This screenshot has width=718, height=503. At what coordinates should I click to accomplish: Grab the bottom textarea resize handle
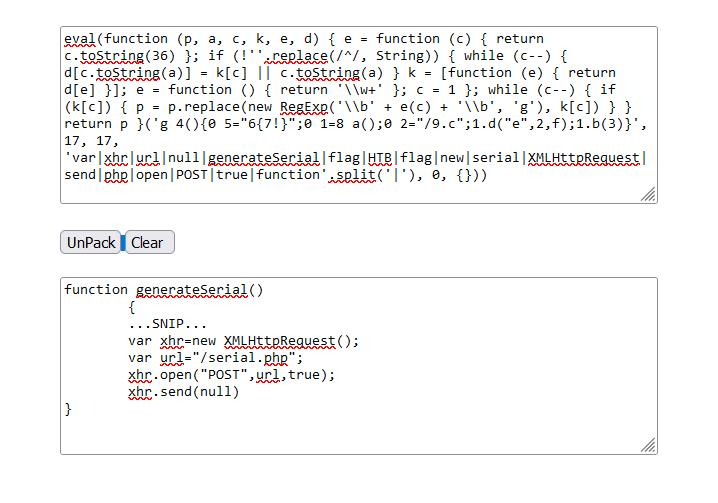click(648, 445)
